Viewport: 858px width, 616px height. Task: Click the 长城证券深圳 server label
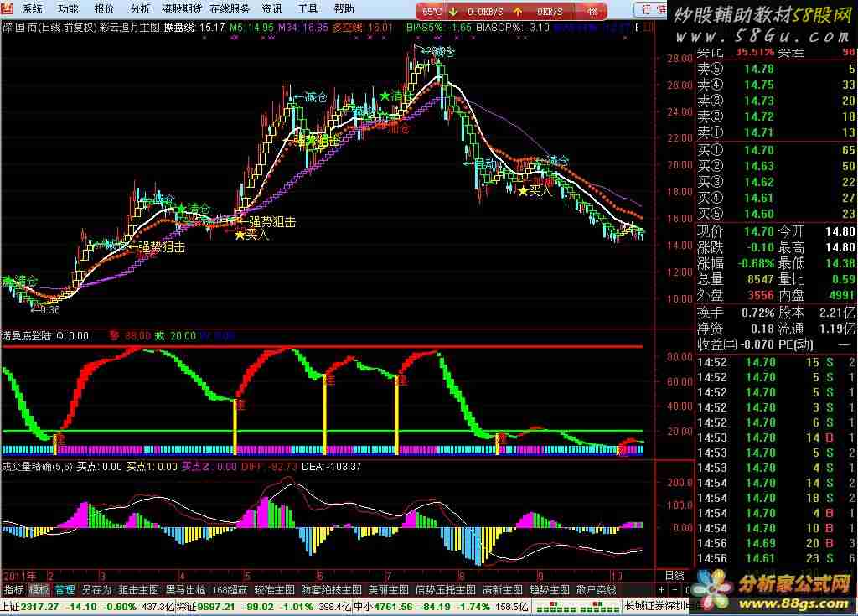[657, 607]
